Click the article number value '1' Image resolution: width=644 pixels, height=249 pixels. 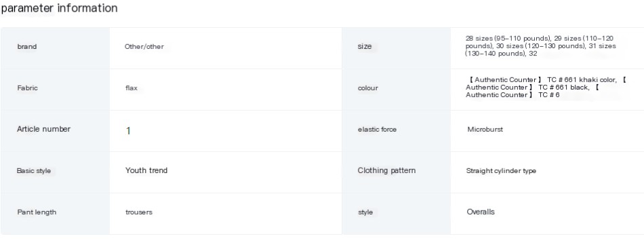tap(128, 131)
